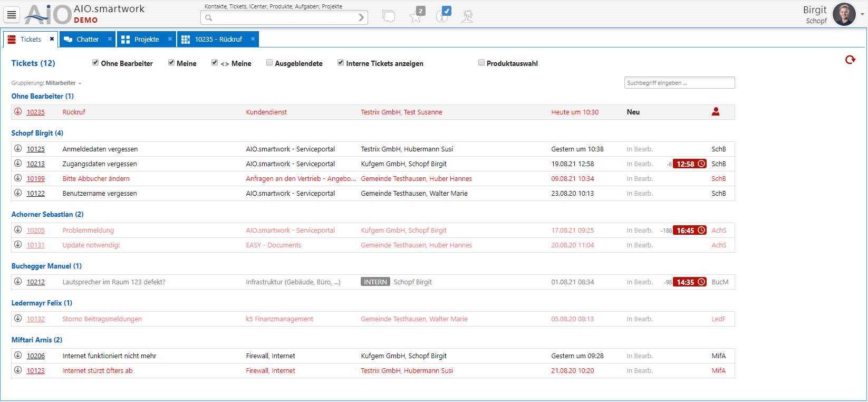Switch to the Projekte tab
The image size is (868, 402).
[146, 40]
